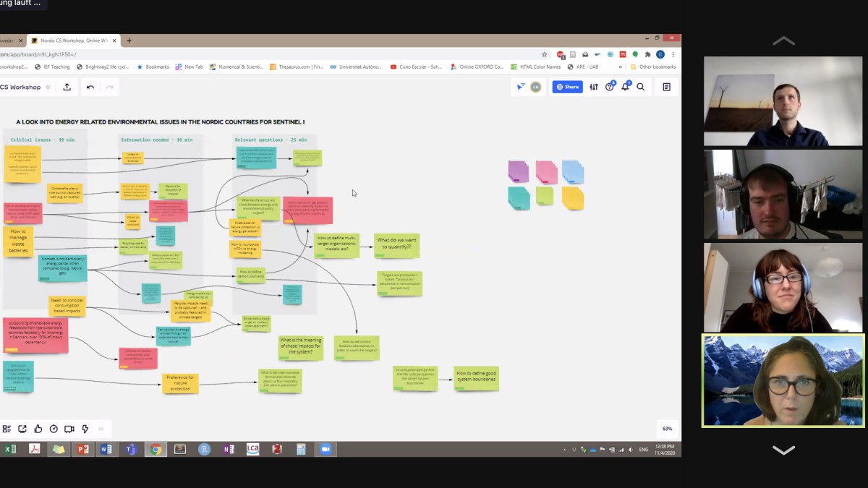Show next participants in Zoom gallery

[783, 450]
